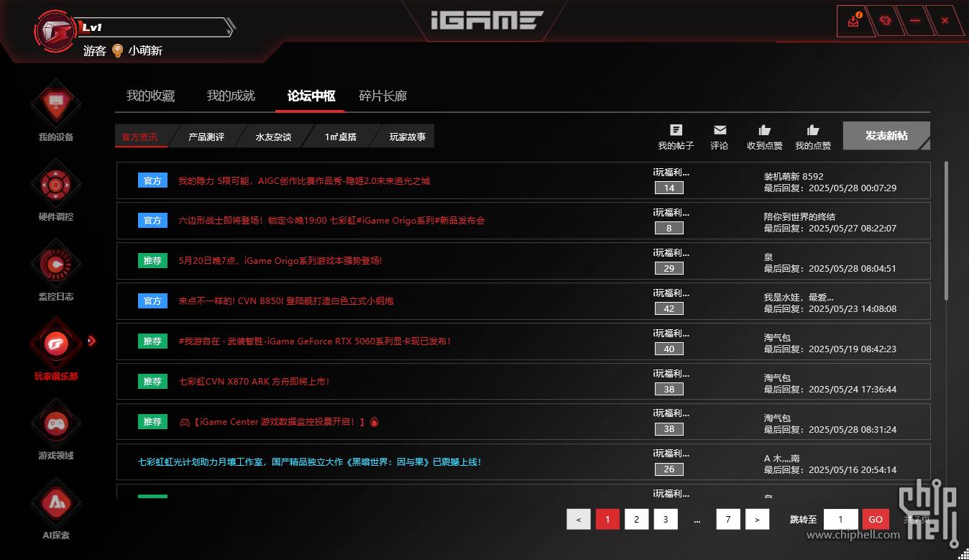Click reply count 8
Image resolution: width=969 pixels, height=560 pixels.
[669, 229]
